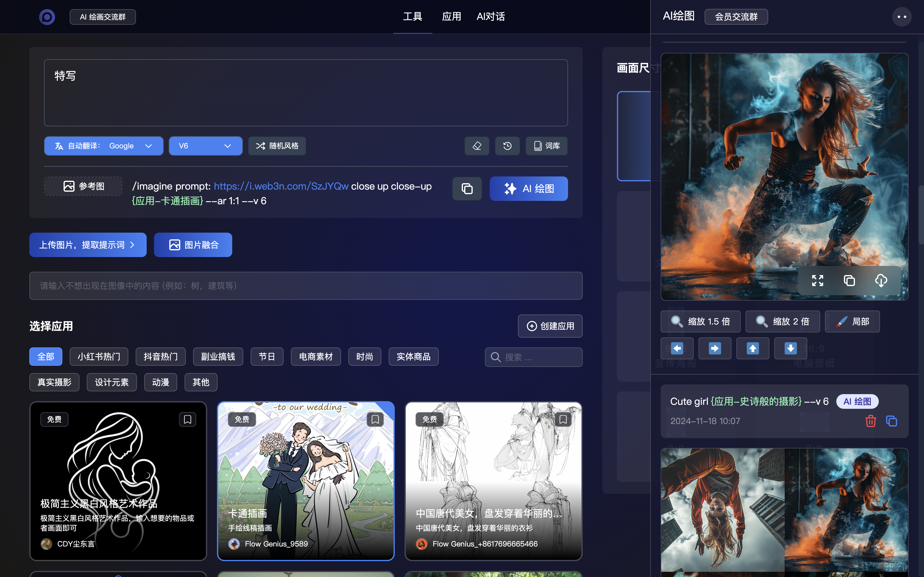Viewport: 924px width, 577px height.
Task: Delete the Cute girl history entry
Action: (x=871, y=421)
